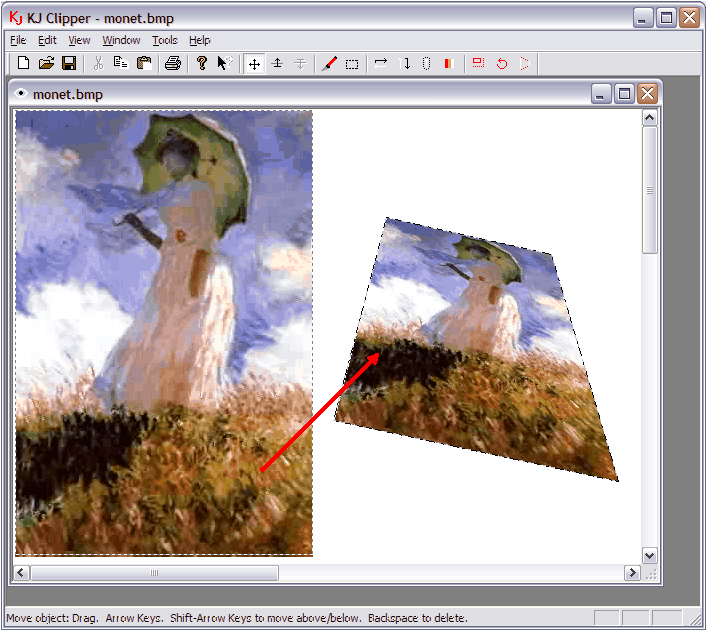Minimize the KJ Clipper main window
Image resolution: width=706 pixels, height=630 pixels.
coord(643,18)
